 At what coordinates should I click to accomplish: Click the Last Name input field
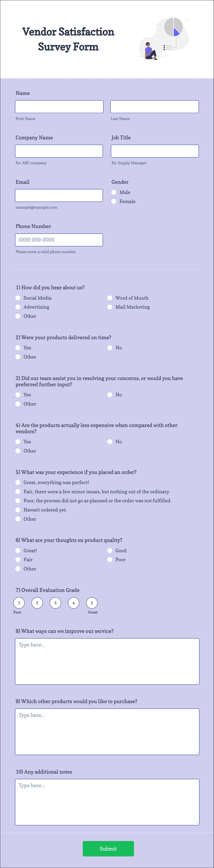tap(154, 106)
